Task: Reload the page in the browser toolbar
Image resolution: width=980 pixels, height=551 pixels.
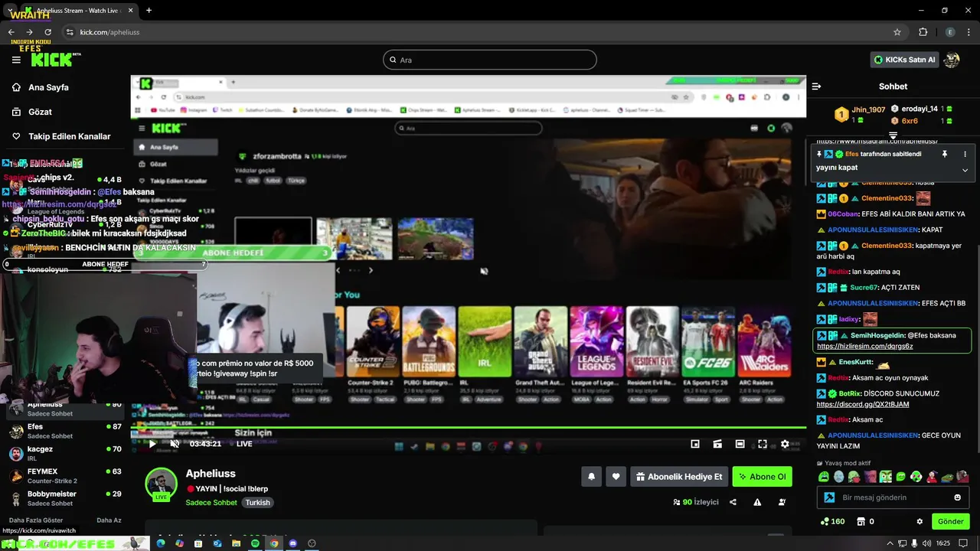Action: click(48, 32)
